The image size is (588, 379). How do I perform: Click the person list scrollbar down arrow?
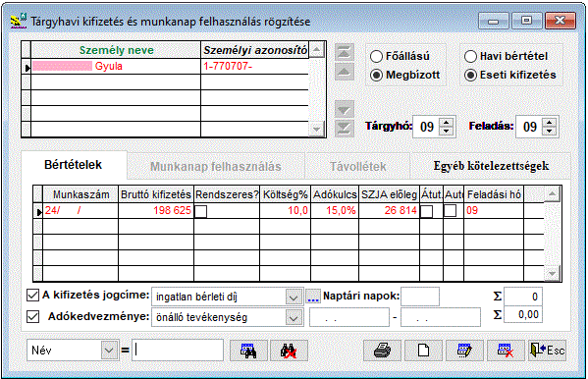coord(317,130)
